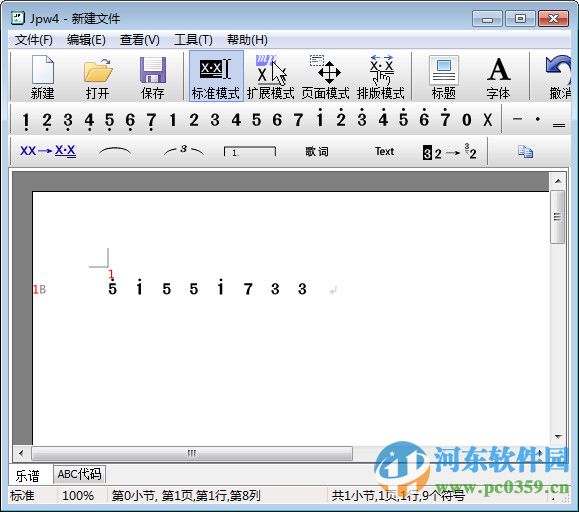Open the 标题 title tool
This screenshot has width=579, height=512.
coord(443,77)
